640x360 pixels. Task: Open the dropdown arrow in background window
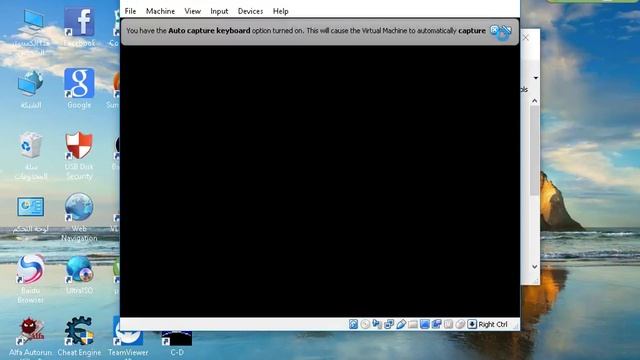(536, 78)
